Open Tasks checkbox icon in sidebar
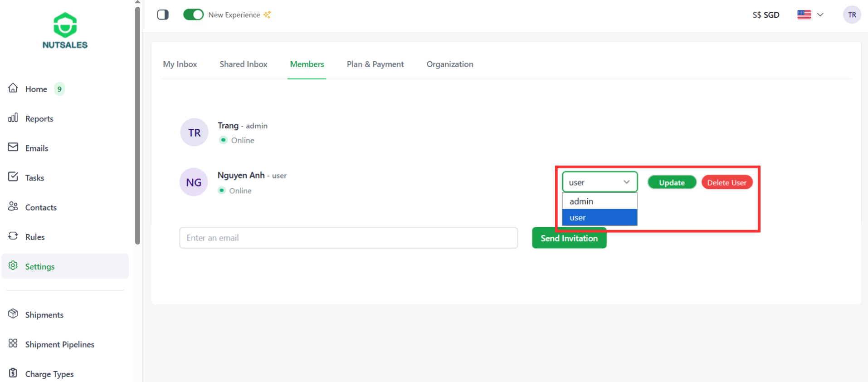Image resolution: width=868 pixels, height=382 pixels. coord(13,177)
